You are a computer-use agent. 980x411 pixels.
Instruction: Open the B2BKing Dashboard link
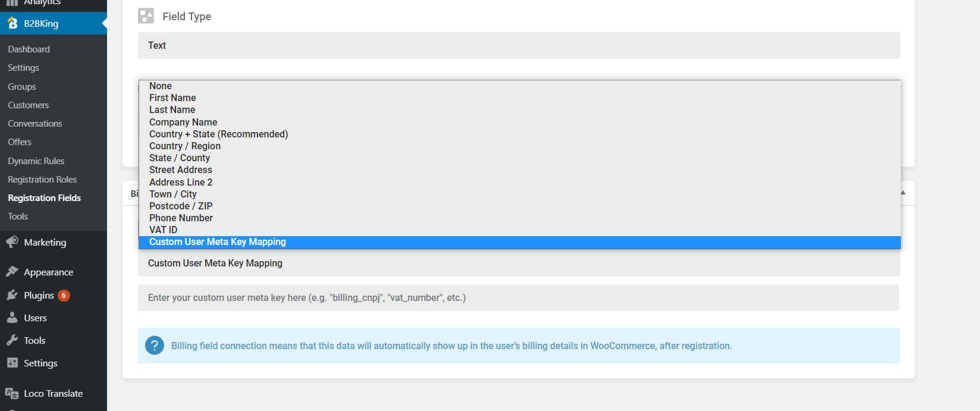(29, 49)
